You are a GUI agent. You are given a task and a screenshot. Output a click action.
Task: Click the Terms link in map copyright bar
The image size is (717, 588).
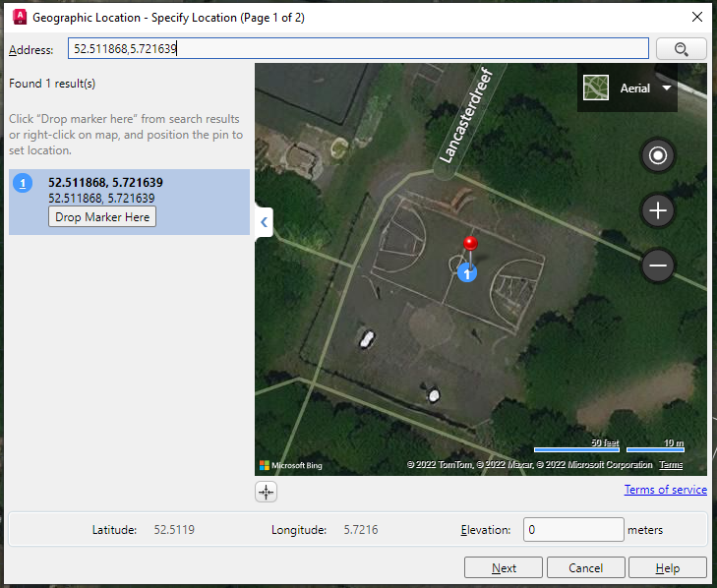click(671, 465)
